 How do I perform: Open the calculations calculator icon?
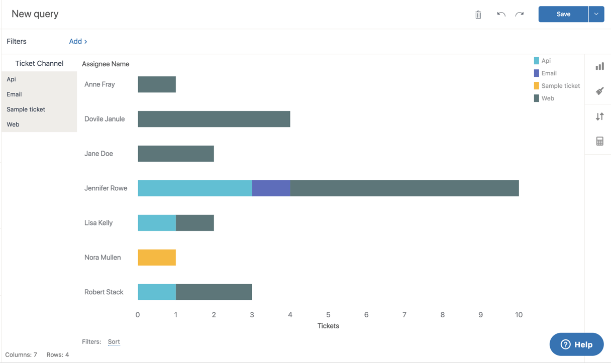pyautogui.click(x=599, y=141)
